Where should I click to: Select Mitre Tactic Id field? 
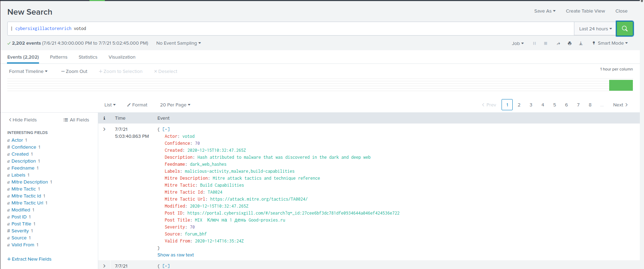26,196
